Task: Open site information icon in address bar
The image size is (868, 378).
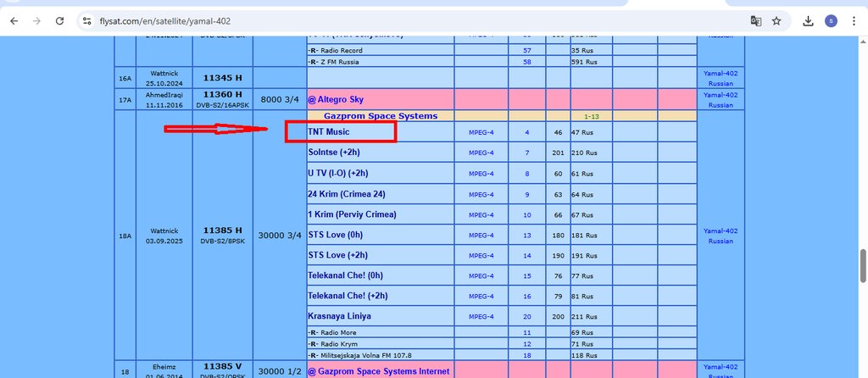Action: point(86,20)
